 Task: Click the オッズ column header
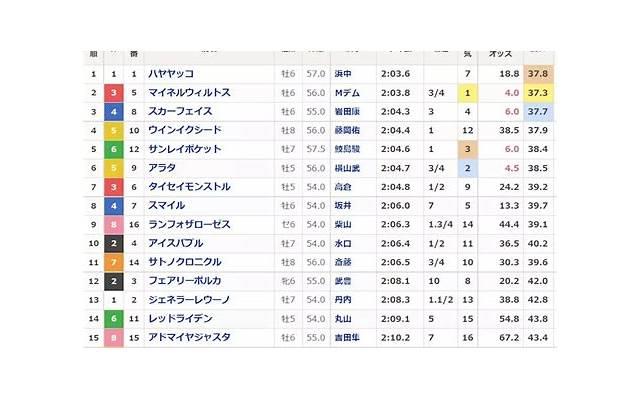tap(500, 54)
